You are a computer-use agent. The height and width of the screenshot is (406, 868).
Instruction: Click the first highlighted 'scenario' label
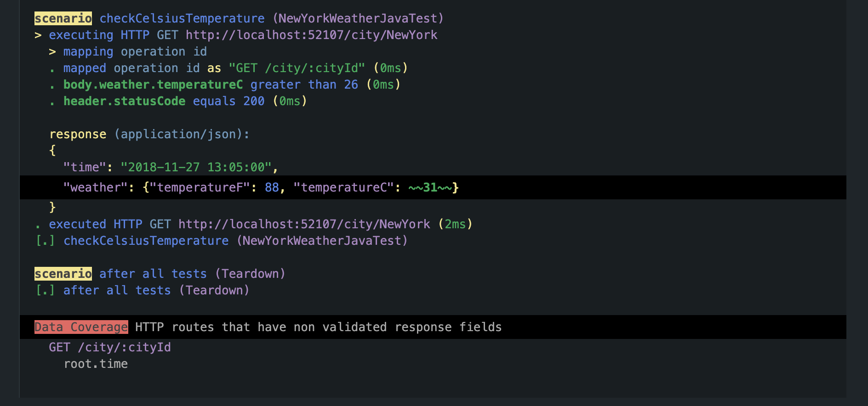point(63,18)
